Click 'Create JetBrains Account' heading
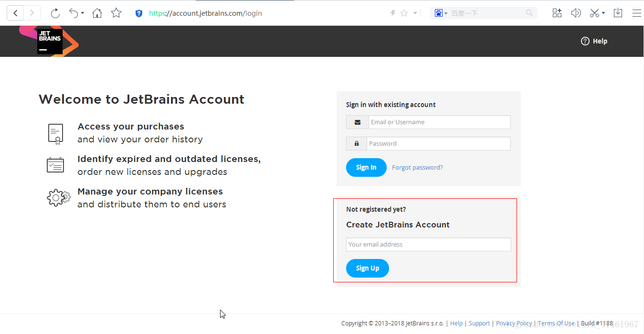Image resolution: width=644 pixels, height=334 pixels. point(398,225)
